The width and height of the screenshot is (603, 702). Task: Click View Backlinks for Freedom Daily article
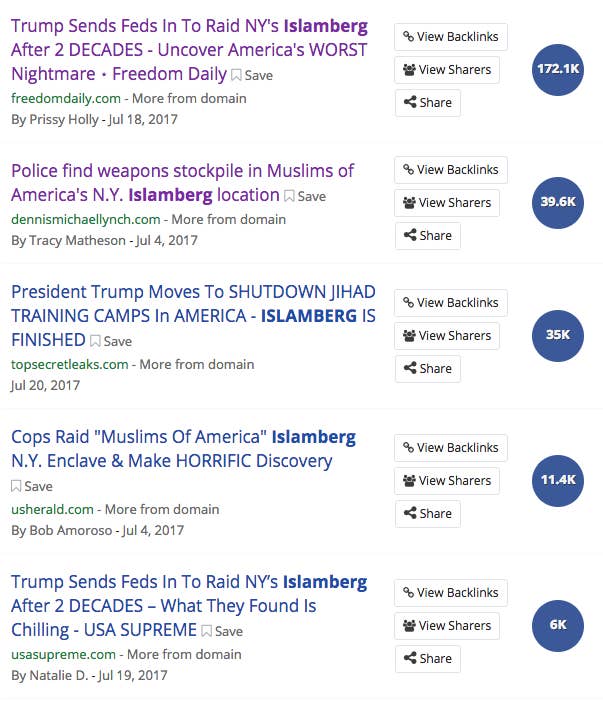(x=451, y=37)
